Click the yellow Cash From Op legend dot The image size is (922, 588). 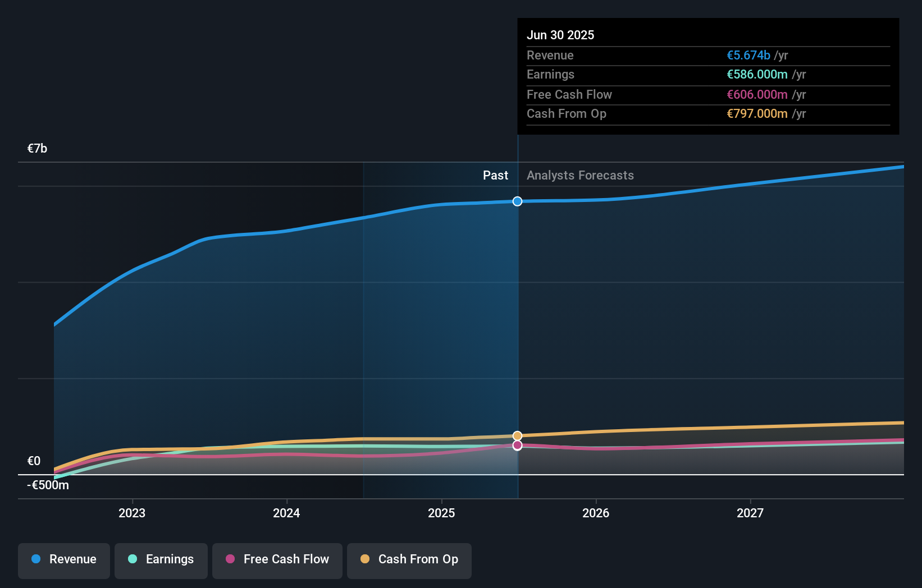[x=365, y=559]
